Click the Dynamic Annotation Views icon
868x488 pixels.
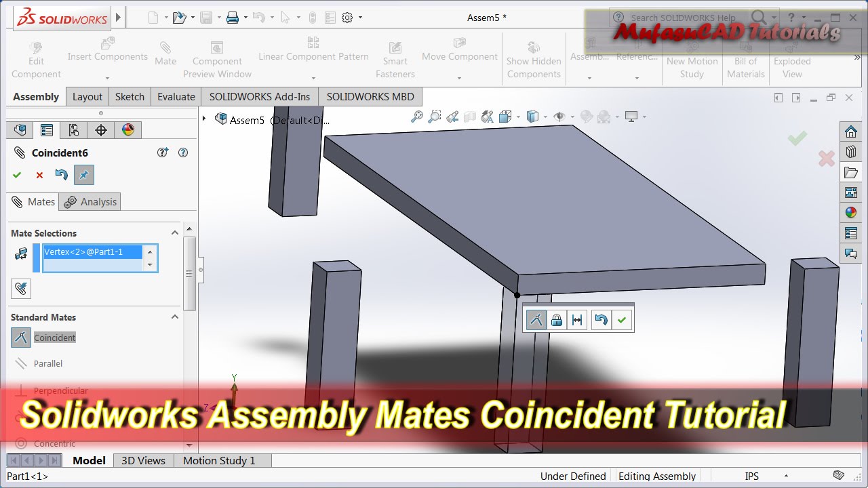click(x=488, y=117)
